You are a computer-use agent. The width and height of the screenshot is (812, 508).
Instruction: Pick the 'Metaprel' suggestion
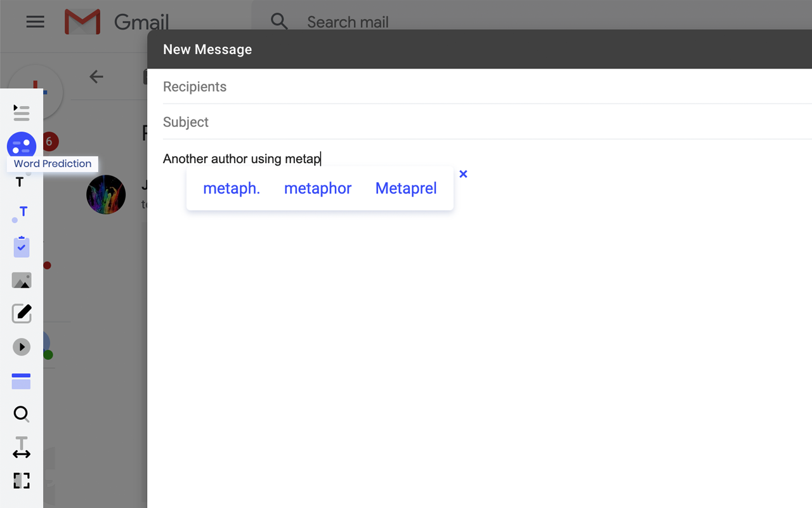(405, 188)
